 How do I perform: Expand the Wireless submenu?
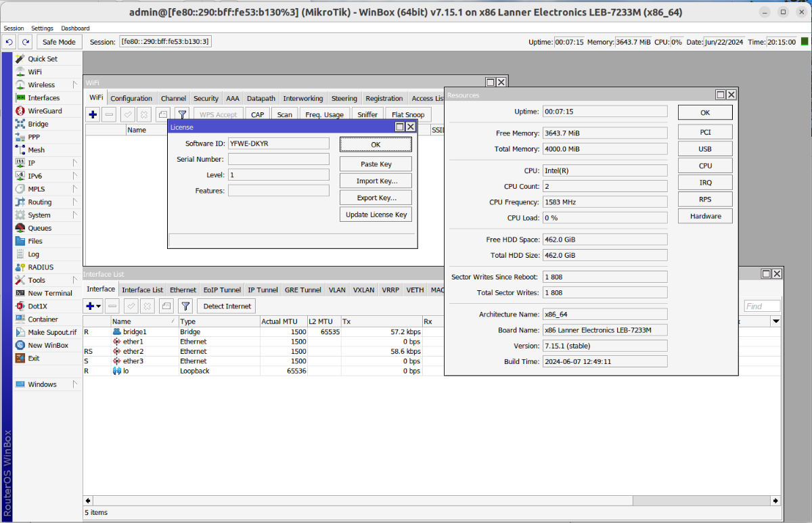click(x=75, y=85)
